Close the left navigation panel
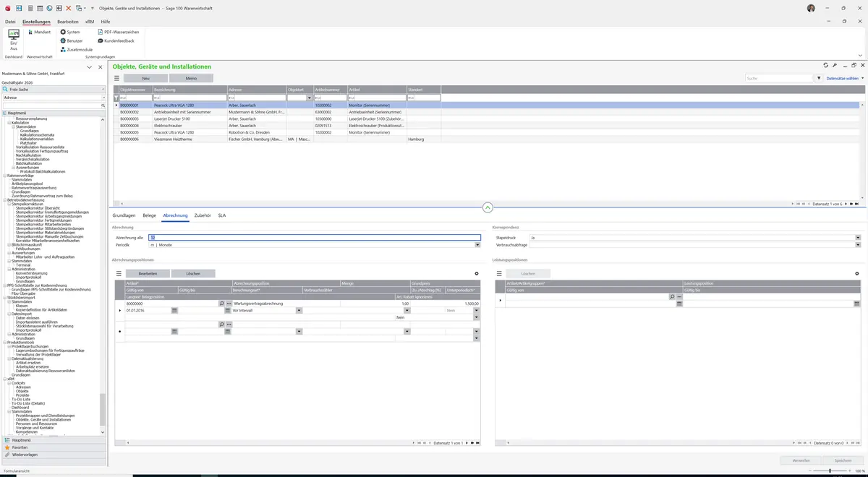Screen dimensions: 868x477 (101, 66)
